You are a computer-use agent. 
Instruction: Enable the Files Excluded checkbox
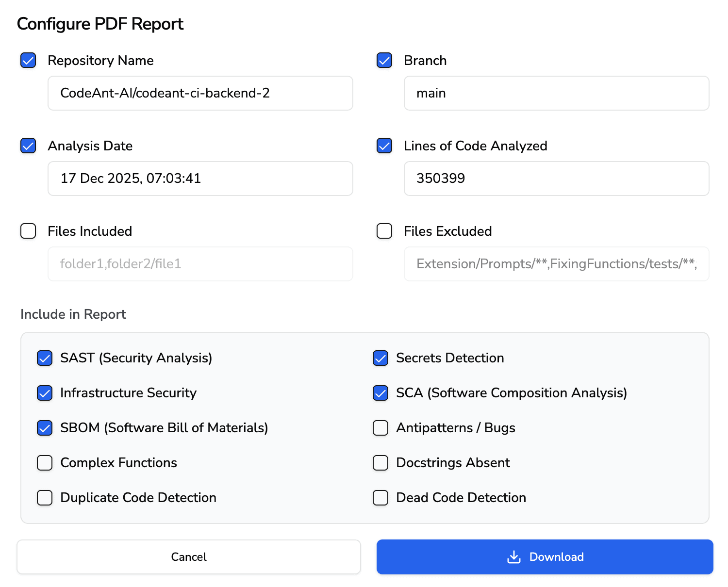[x=384, y=231]
